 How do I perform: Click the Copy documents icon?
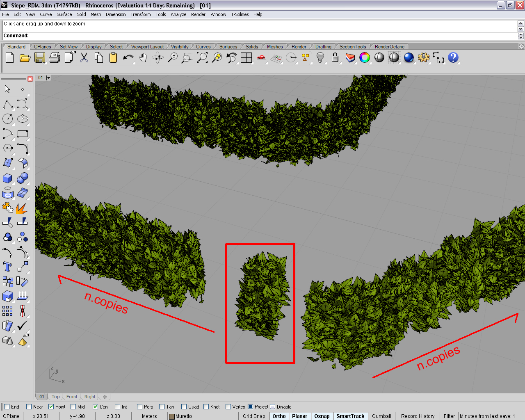pos(99,58)
